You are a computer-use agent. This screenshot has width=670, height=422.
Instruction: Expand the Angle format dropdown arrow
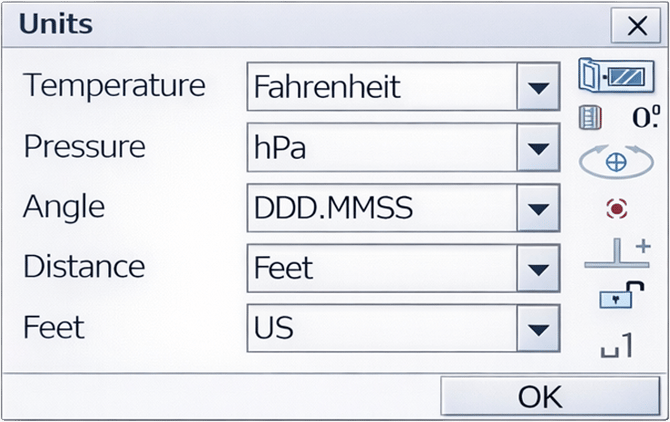point(538,208)
